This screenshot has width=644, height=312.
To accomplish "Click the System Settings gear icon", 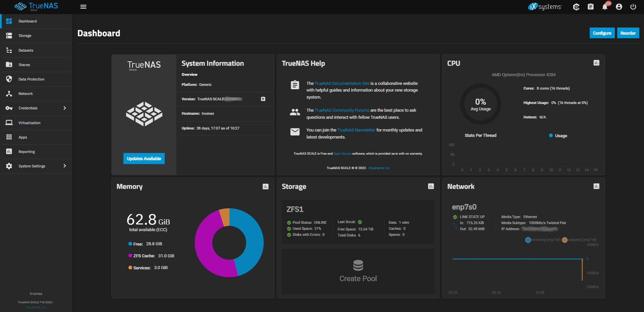I will click(9, 166).
